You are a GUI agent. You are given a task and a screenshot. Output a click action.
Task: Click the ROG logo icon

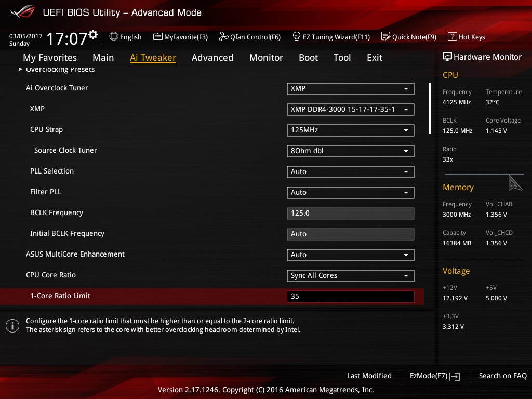(23, 11)
